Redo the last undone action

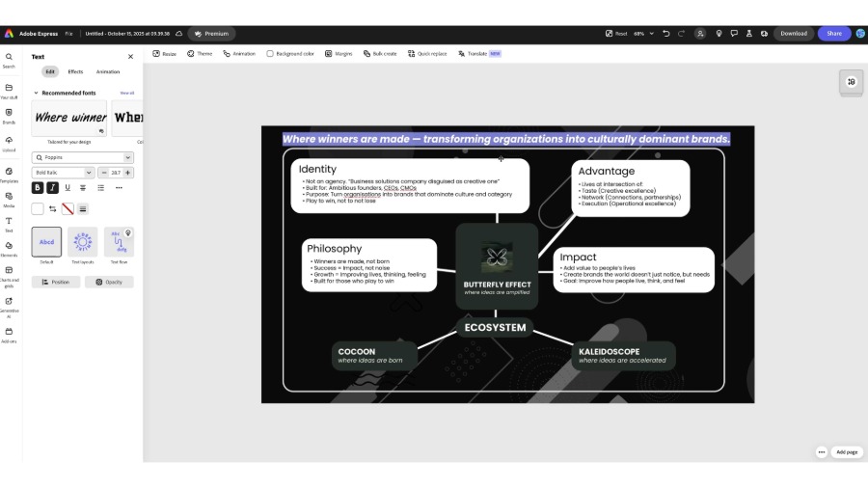click(x=682, y=33)
